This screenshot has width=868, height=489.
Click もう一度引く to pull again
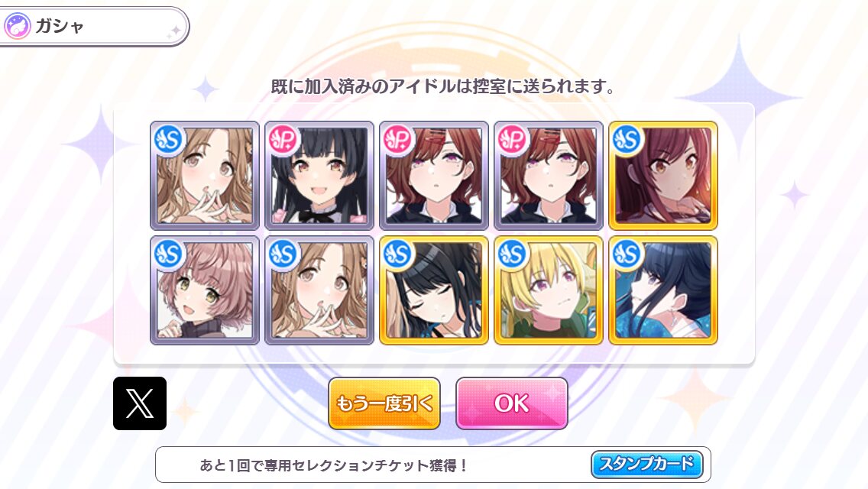coord(384,403)
